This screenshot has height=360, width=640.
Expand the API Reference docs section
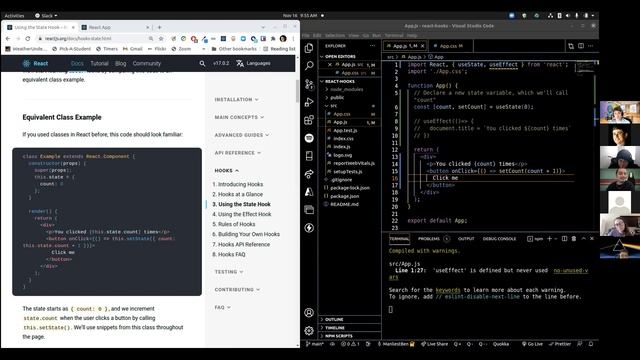tap(238, 153)
